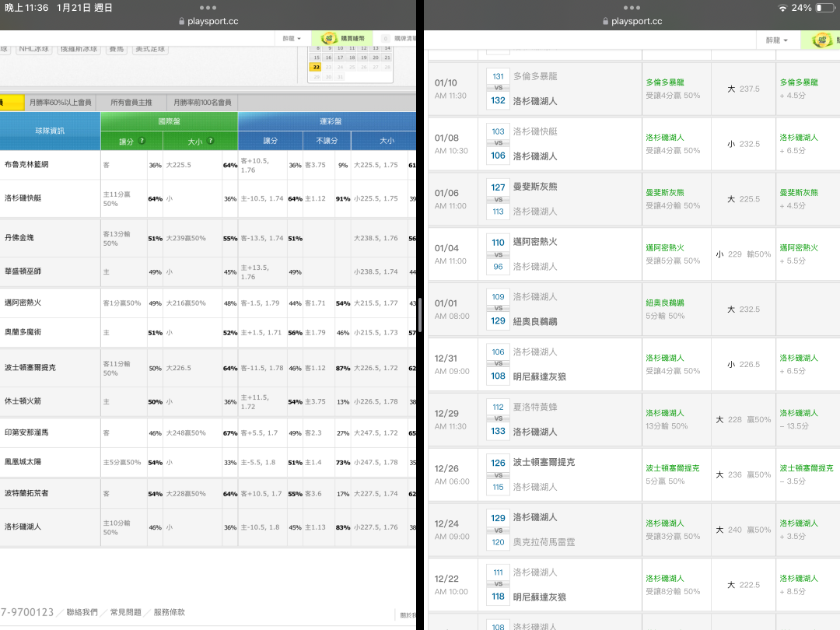
Task: Click 邁阿密熱火 team name in 01/04 matchup
Action: (x=535, y=242)
